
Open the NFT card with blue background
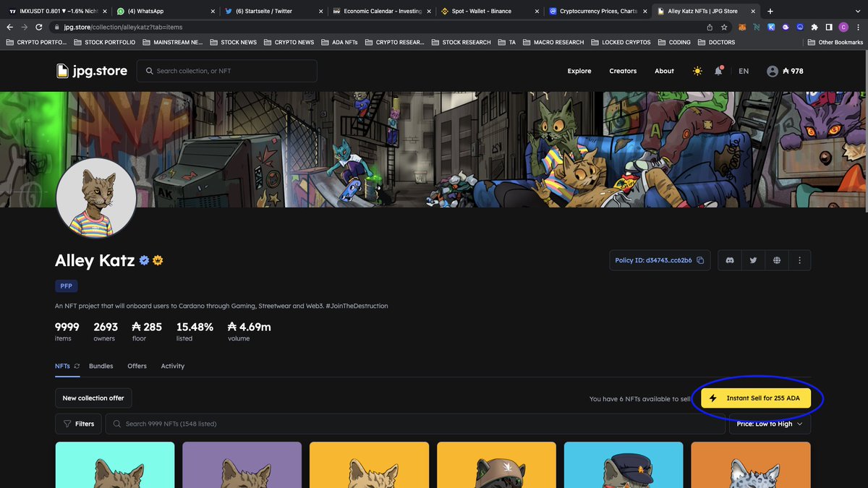pyautogui.click(x=624, y=465)
